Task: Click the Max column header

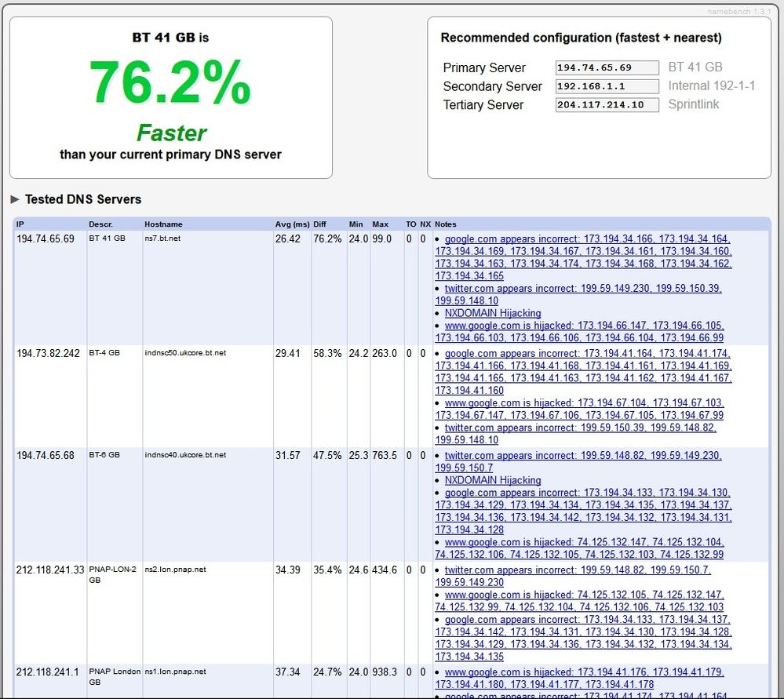Action: click(380, 224)
